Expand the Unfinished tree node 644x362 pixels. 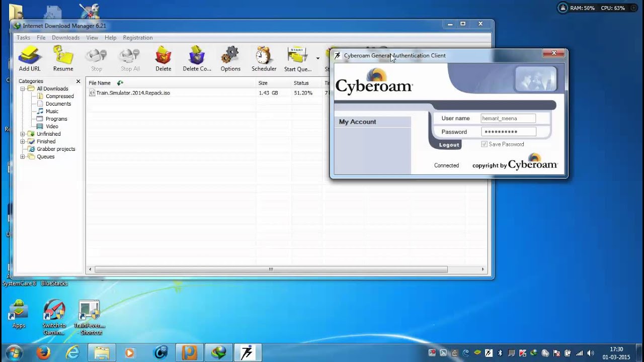point(23,134)
